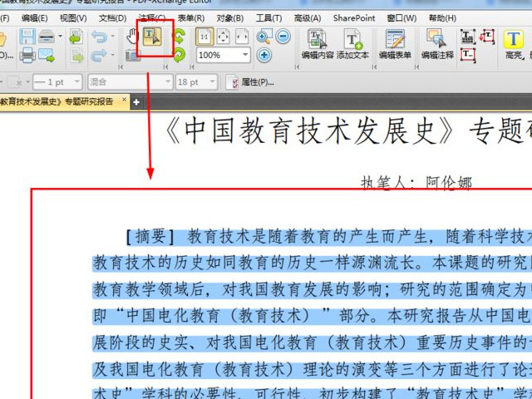This screenshot has height=399, width=532.
Task: Click the Print icon
Action: (x=27, y=55)
